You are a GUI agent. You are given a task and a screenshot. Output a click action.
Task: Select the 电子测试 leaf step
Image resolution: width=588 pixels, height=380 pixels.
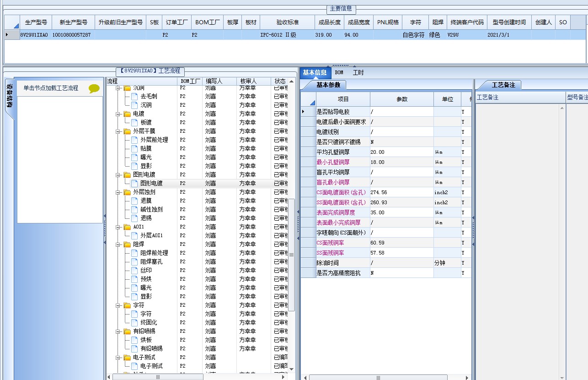pos(151,366)
